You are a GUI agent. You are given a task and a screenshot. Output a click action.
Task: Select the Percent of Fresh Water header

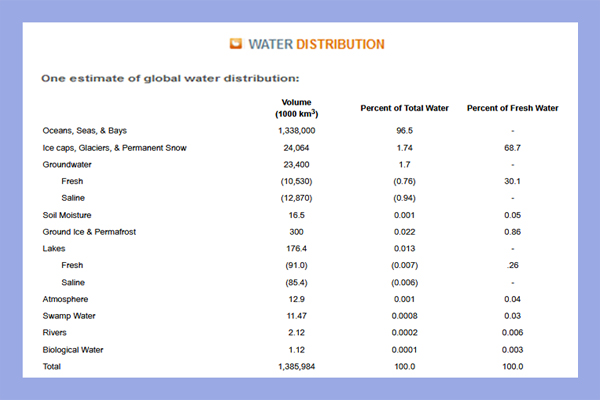tap(512, 108)
